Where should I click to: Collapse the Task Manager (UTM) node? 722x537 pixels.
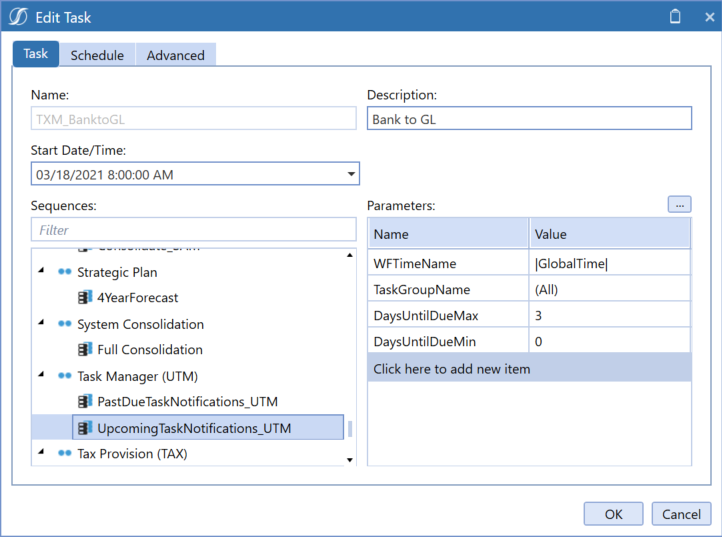pos(41,376)
